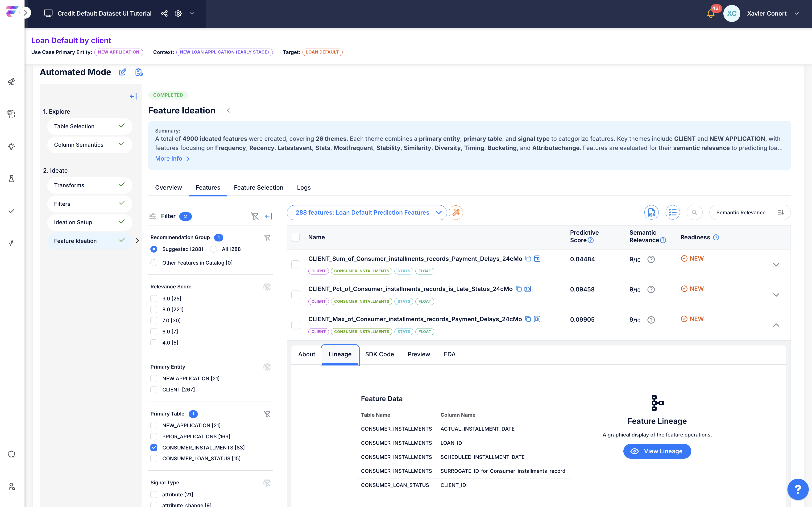The image size is (812, 507).
Task: Download features as CSV
Action: tap(651, 213)
